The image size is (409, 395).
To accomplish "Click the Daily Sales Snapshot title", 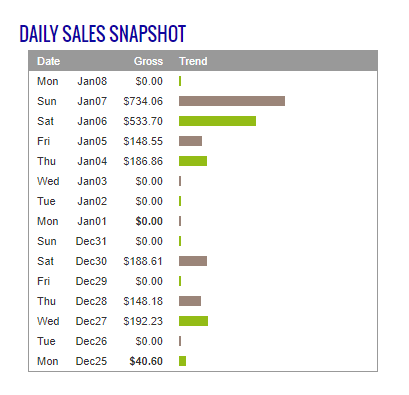I will pyautogui.click(x=103, y=34).
